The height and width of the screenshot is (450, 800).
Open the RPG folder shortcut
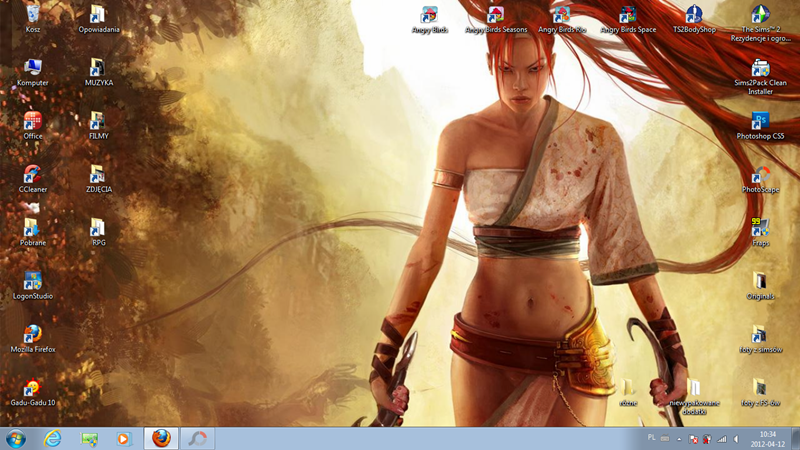(98, 232)
